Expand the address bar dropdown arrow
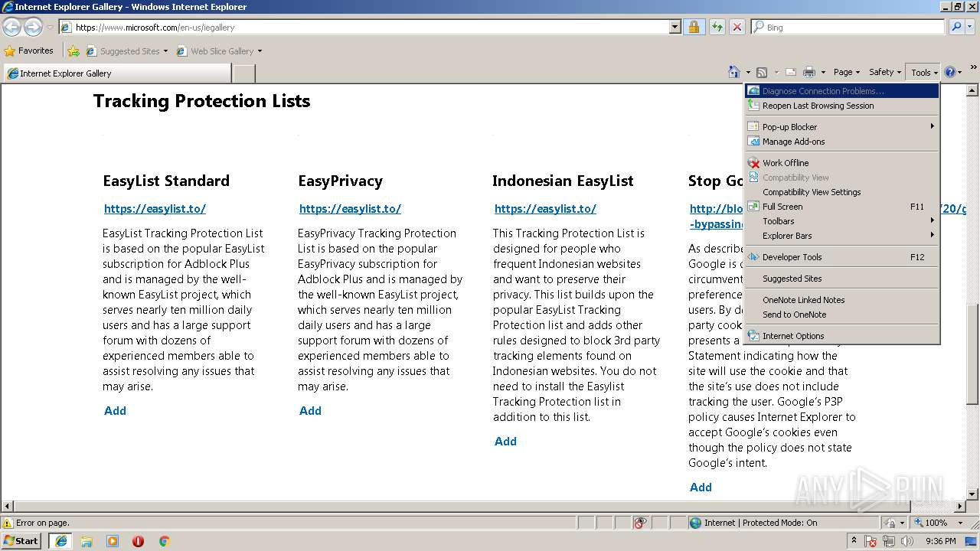Screen dimensions: 980x551 pos(675,27)
